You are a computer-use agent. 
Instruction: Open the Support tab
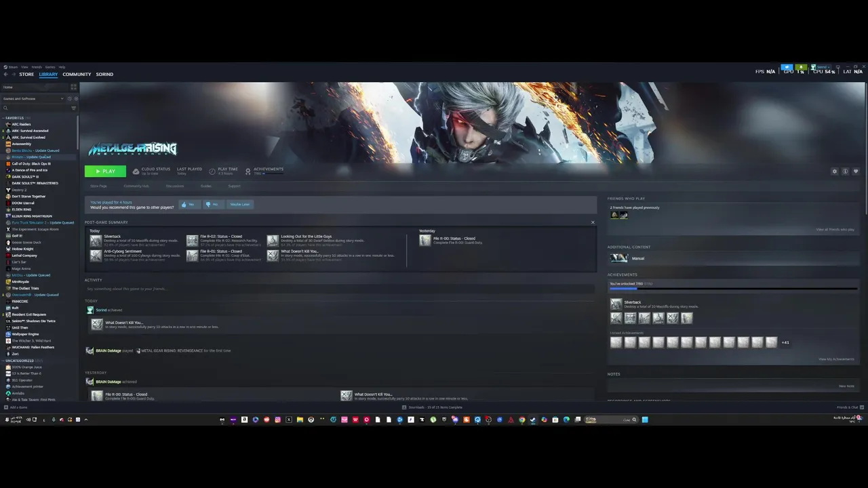point(234,186)
